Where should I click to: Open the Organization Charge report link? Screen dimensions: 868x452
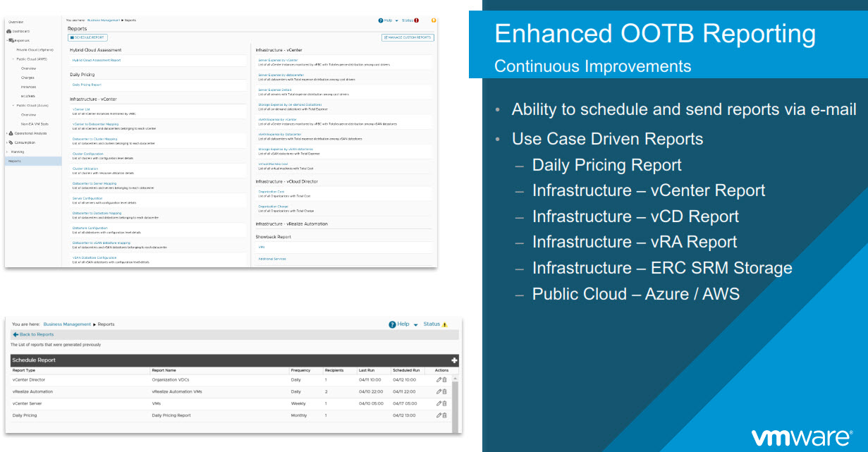point(273,207)
